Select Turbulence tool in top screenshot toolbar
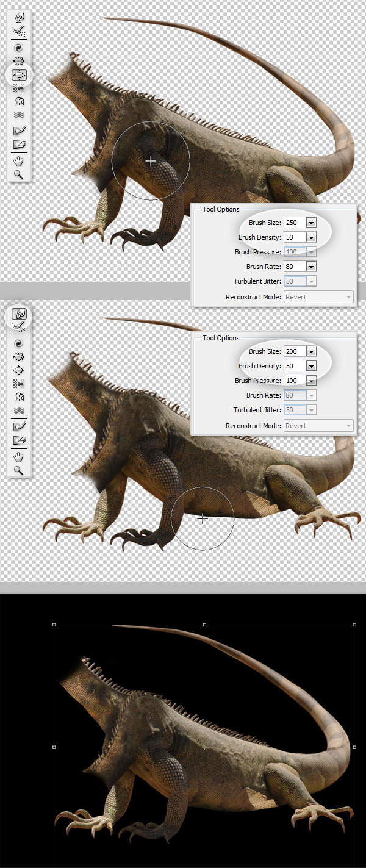Viewport: 366px width, 868px height. pyautogui.click(x=19, y=114)
